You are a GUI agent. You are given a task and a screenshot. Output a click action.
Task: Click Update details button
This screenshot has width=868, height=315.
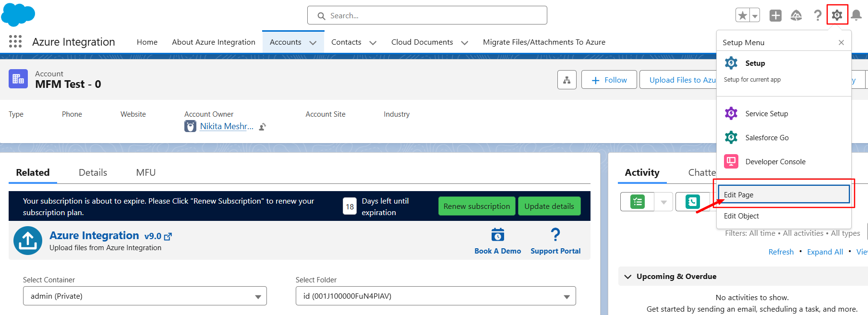point(549,206)
